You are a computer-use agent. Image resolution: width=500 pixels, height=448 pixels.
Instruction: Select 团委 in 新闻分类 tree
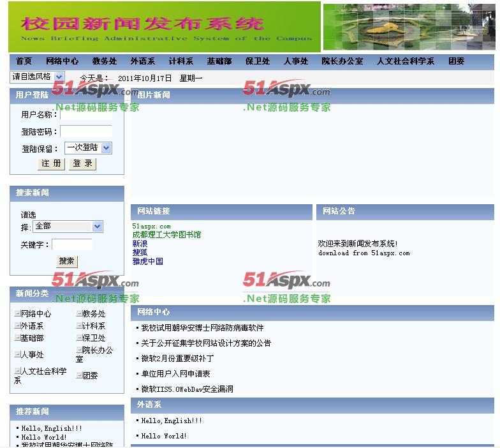pyautogui.click(x=91, y=375)
